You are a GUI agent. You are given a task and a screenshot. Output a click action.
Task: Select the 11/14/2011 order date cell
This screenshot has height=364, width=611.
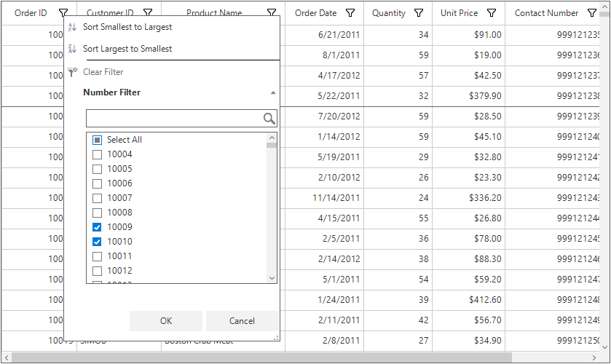coord(325,197)
